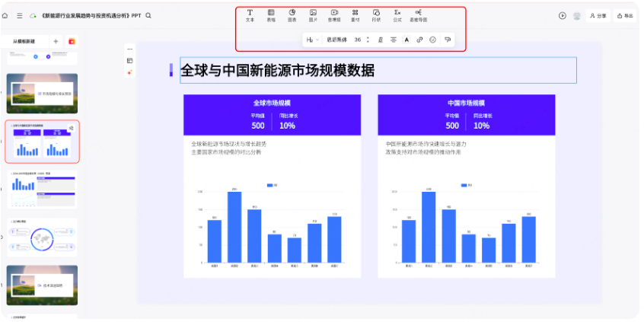
Task: Click 从模板新建 new from template
Action: [x=24, y=41]
